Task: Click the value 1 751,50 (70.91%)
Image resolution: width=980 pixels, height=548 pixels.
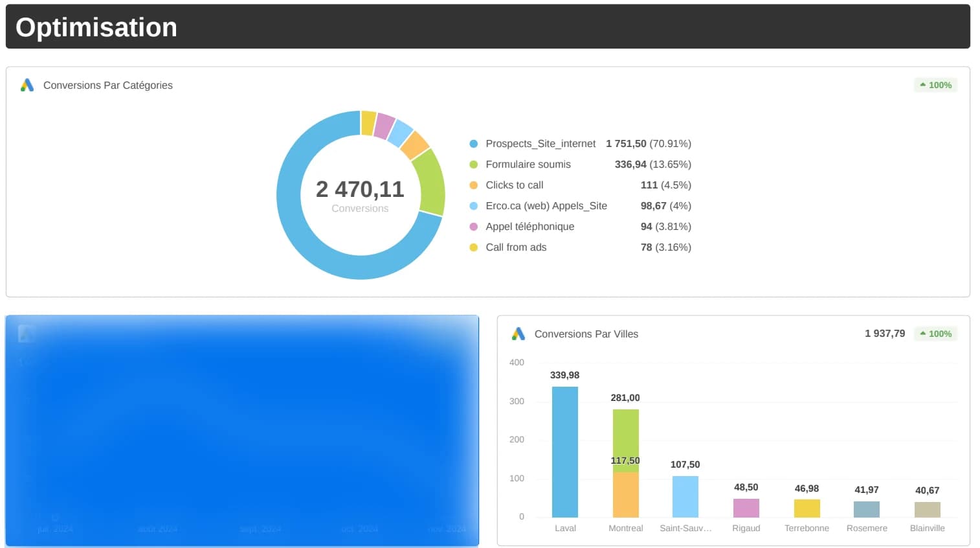Action: [x=649, y=144]
